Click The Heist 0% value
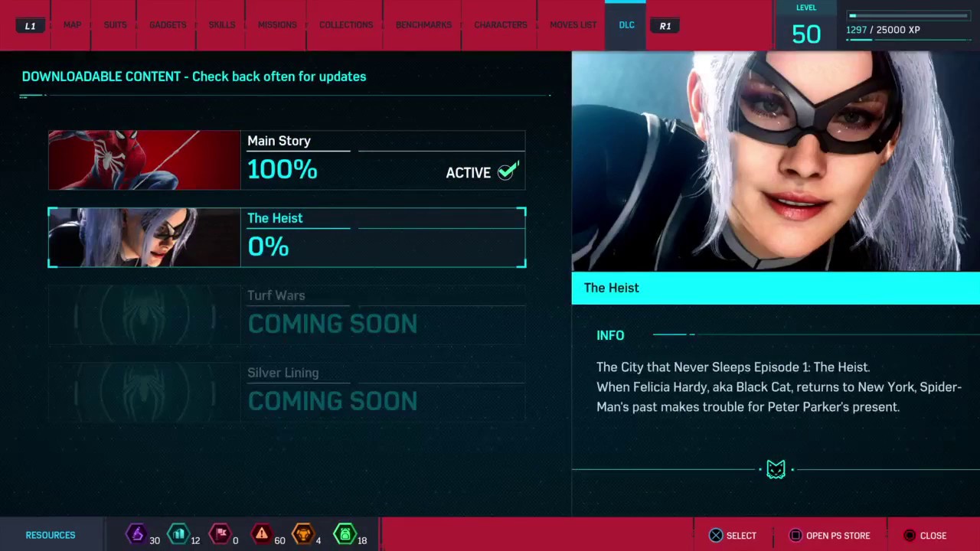The image size is (980, 551). pyautogui.click(x=268, y=246)
